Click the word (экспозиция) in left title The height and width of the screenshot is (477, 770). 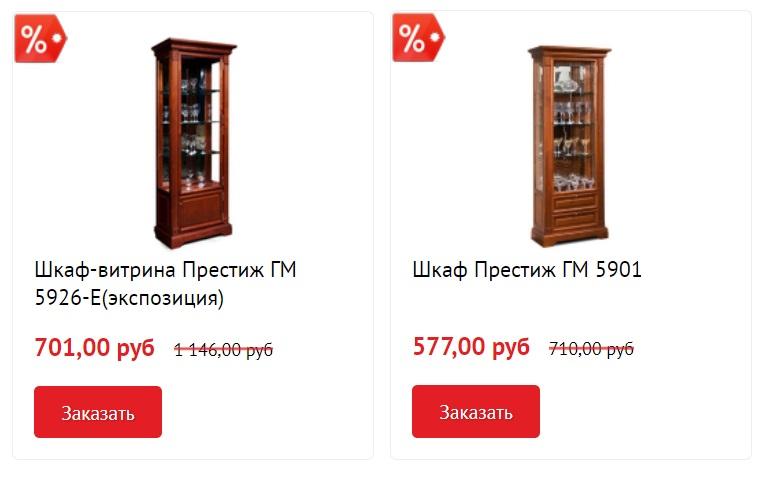pyautogui.click(x=163, y=298)
